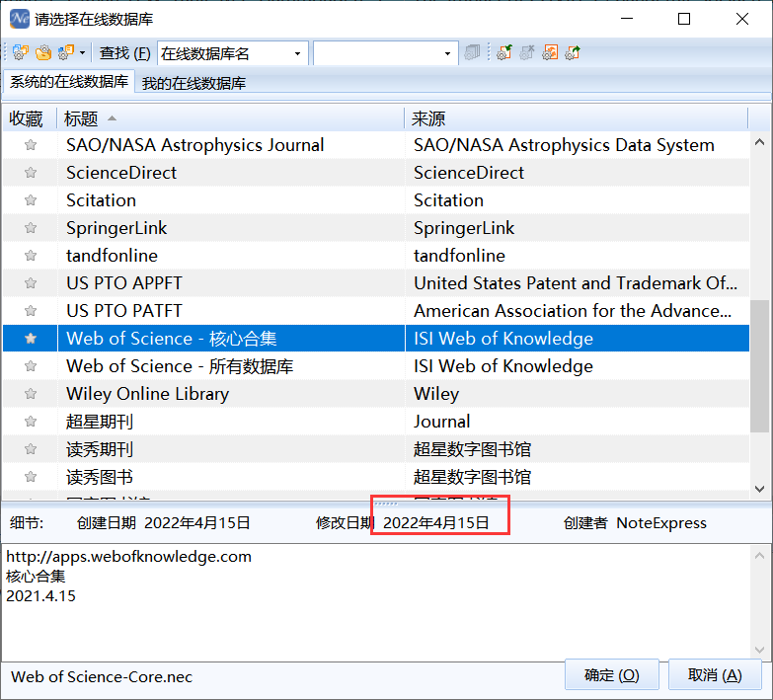Click the http://apps.webofknowledge.com description text
The image size is (773, 700).
click(x=128, y=556)
